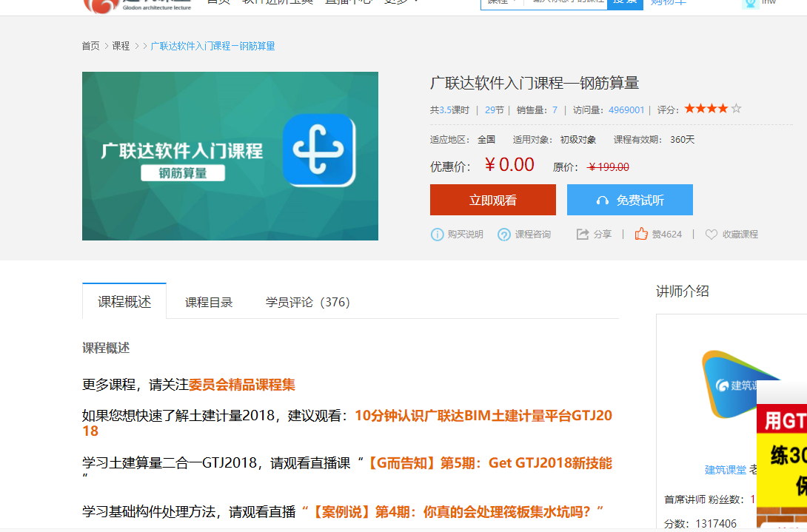Click the course title heading 广联达软件入门课程—钢筋算量

click(535, 83)
